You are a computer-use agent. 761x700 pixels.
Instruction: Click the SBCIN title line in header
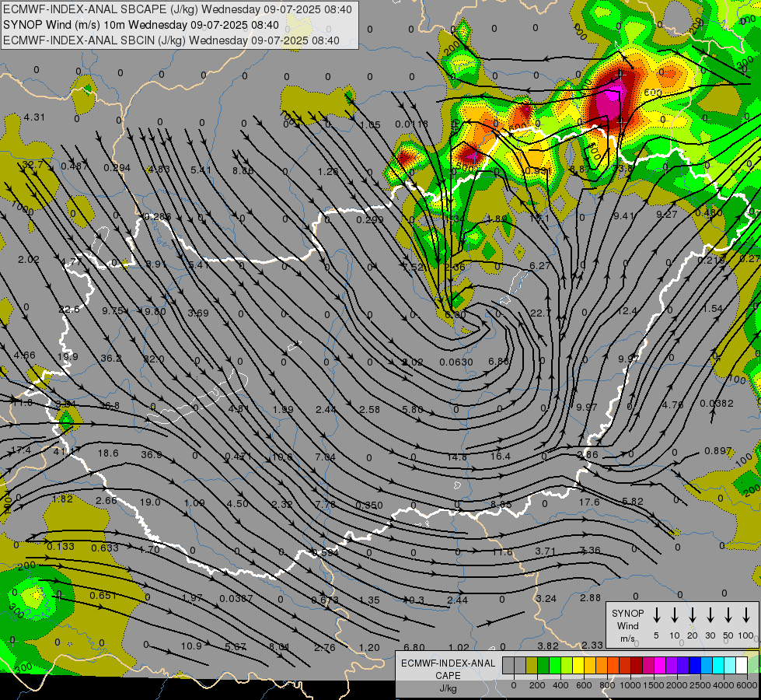[x=171, y=40]
